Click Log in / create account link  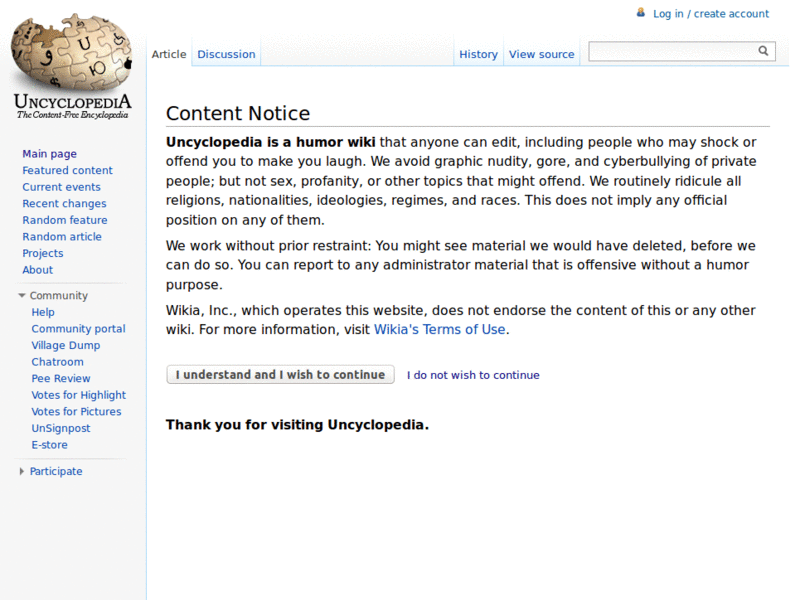click(711, 14)
